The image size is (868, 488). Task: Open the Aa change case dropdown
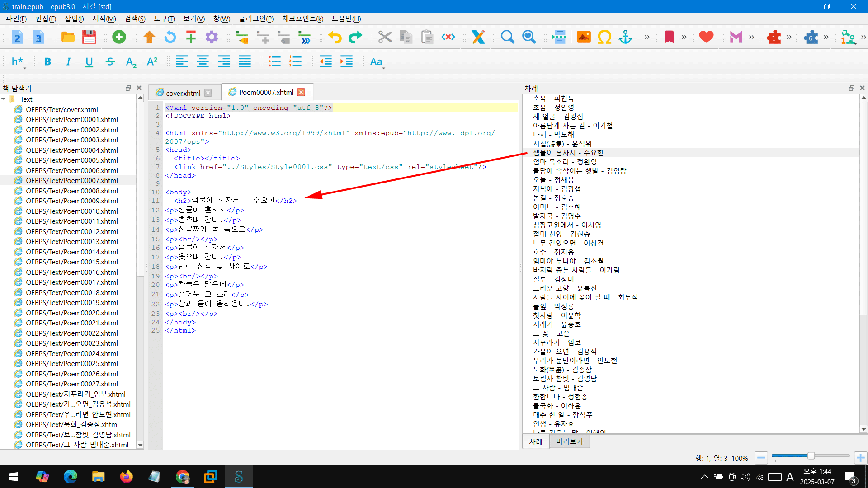coord(377,62)
